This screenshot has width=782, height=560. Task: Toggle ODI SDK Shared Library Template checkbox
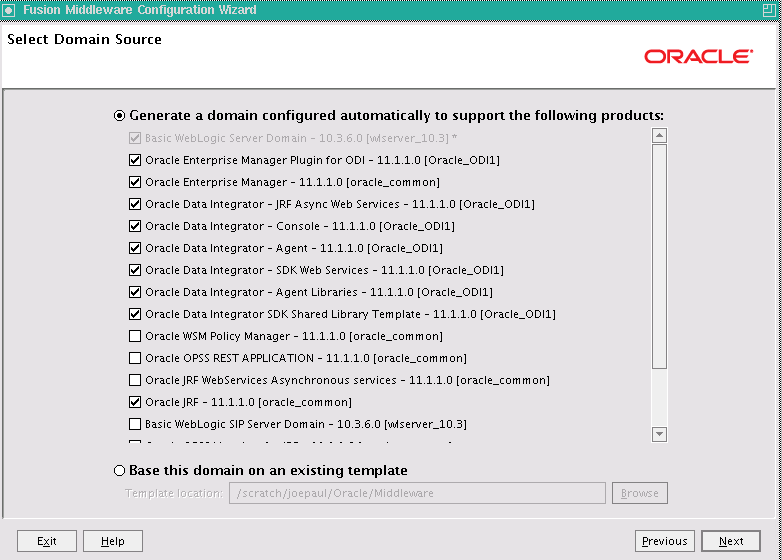[135, 314]
